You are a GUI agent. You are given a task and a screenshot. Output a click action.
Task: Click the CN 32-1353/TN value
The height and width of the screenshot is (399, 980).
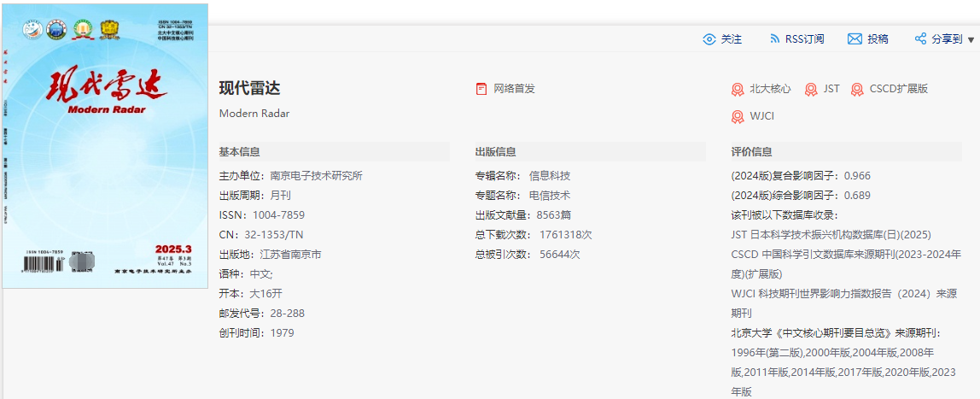[274, 235]
